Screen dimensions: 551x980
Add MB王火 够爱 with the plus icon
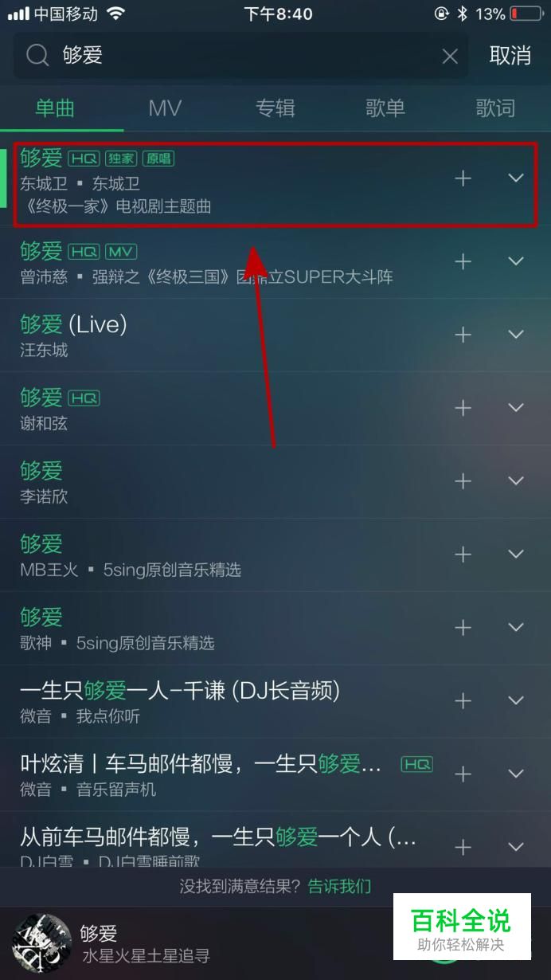pyautogui.click(x=463, y=555)
